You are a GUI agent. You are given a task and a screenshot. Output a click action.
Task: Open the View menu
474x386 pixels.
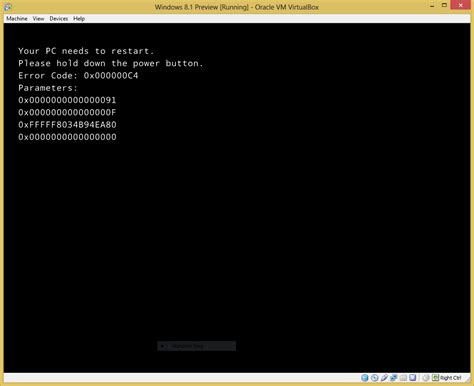coord(38,19)
